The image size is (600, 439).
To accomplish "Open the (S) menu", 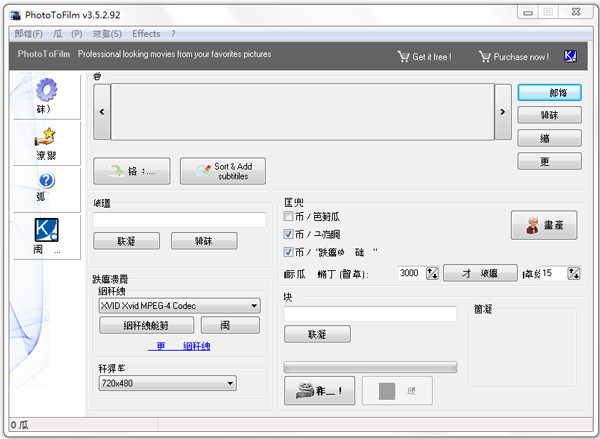I will tap(107, 34).
